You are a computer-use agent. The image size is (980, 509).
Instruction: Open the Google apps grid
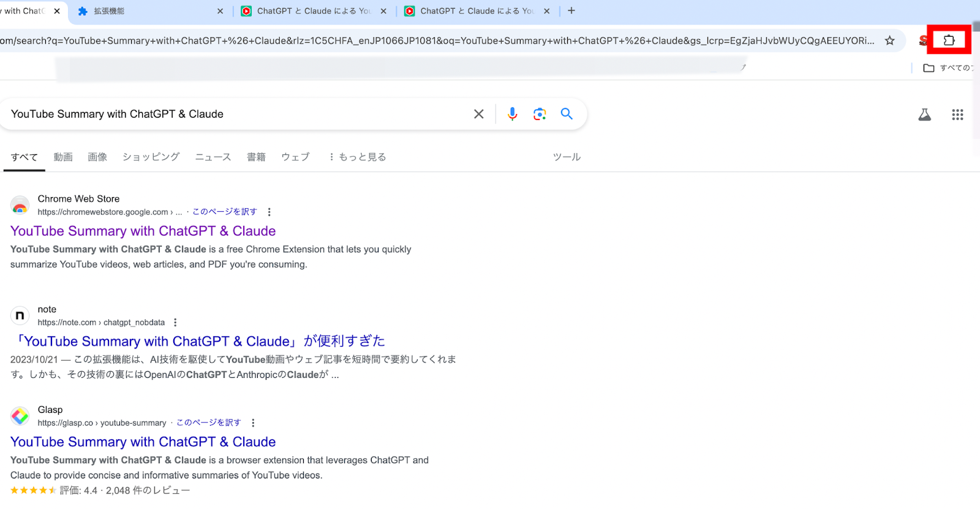(x=957, y=115)
